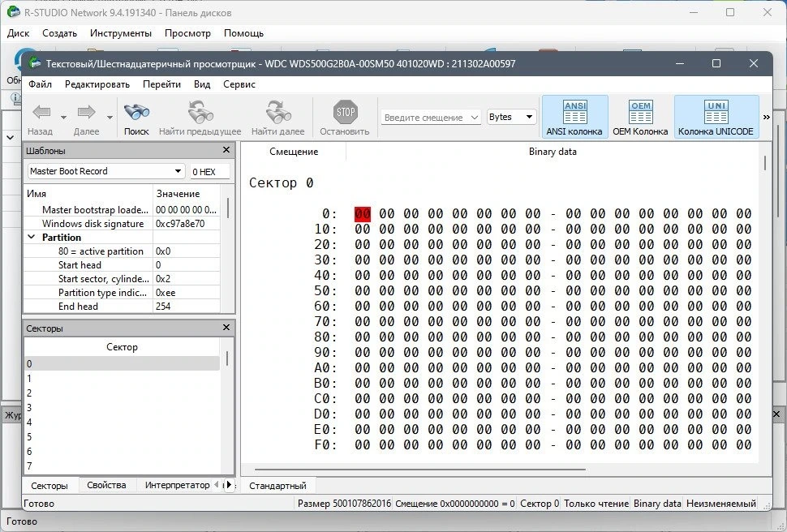Toggle the ANSI колонка view
The width and height of the screenshot is (787, 532).
coord(574,117)
